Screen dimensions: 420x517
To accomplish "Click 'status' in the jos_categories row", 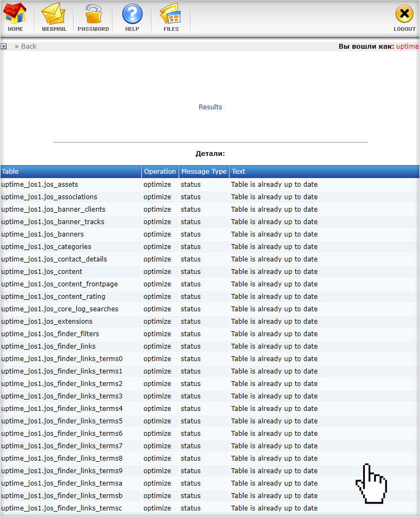I will coord(191,247).
